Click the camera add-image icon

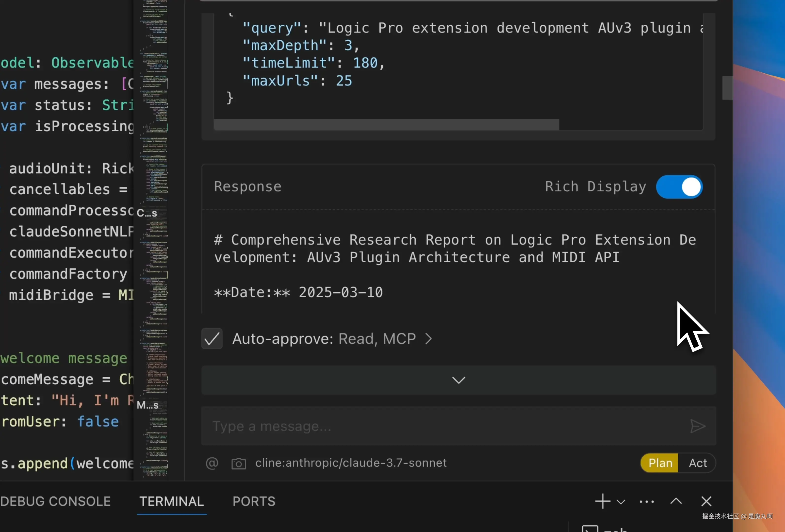(x=238, y=464)
